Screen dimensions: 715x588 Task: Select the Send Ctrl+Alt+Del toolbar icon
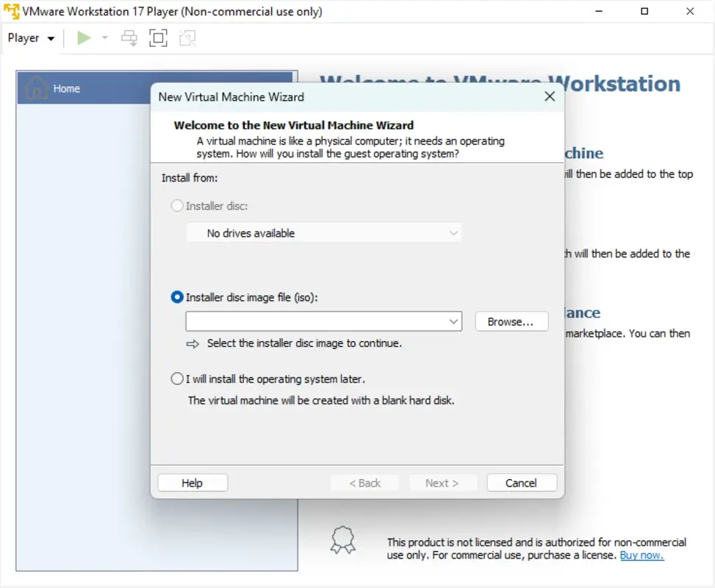click(129, 37)
